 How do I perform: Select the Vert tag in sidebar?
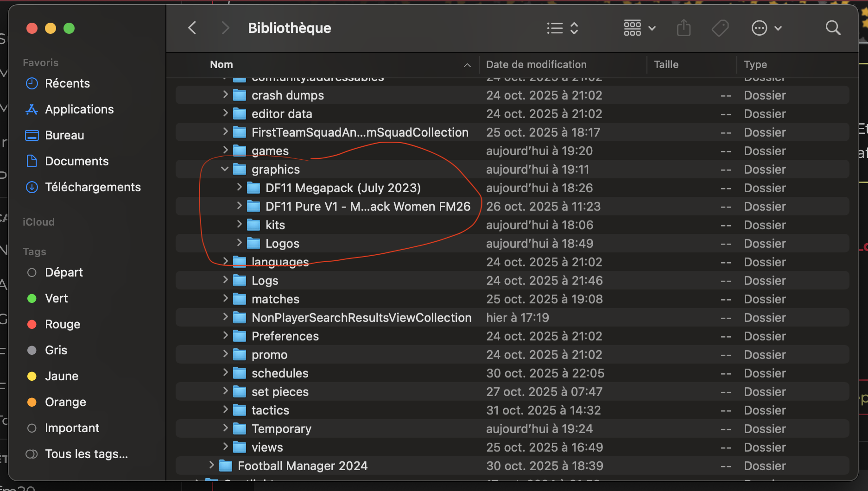[x=56, y=298]
